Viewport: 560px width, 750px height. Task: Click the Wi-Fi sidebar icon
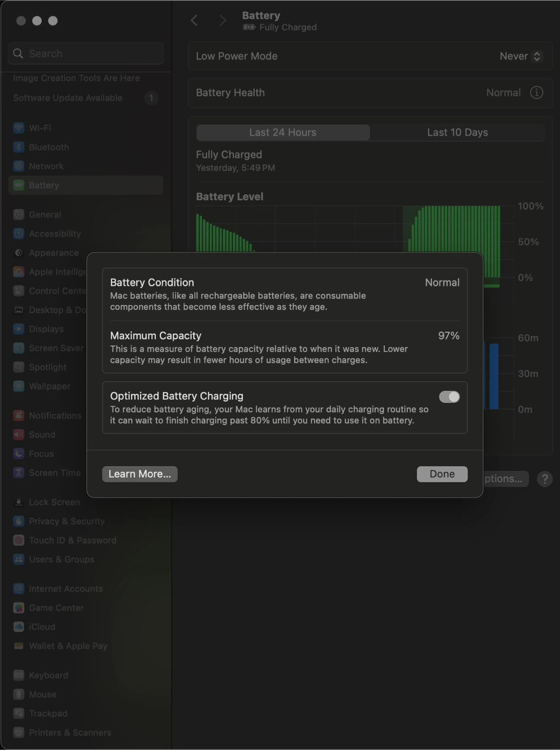point(19,128)
